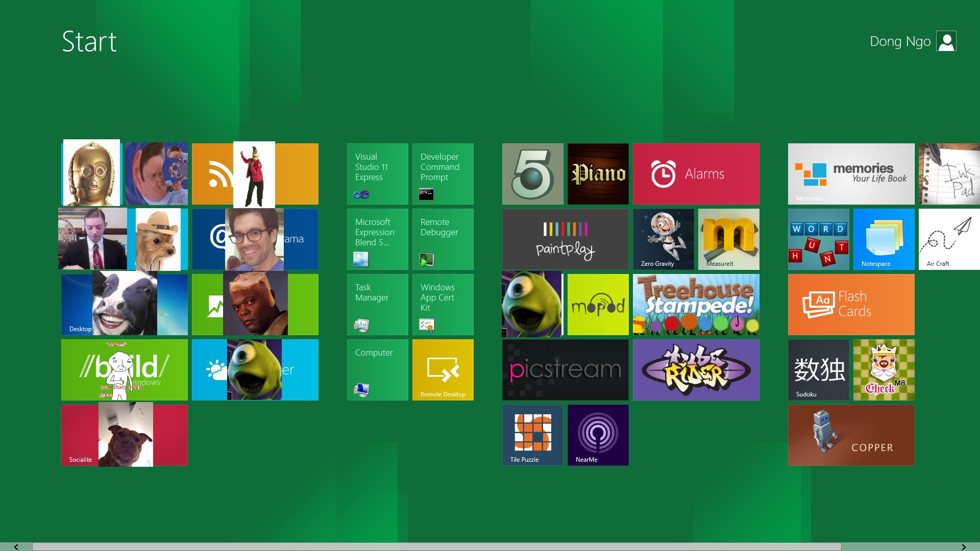The width and height of the screenshot is (980, 551).
Task: Open the paintplay tile
Action: pyautogui.click(x=565, y=239)
